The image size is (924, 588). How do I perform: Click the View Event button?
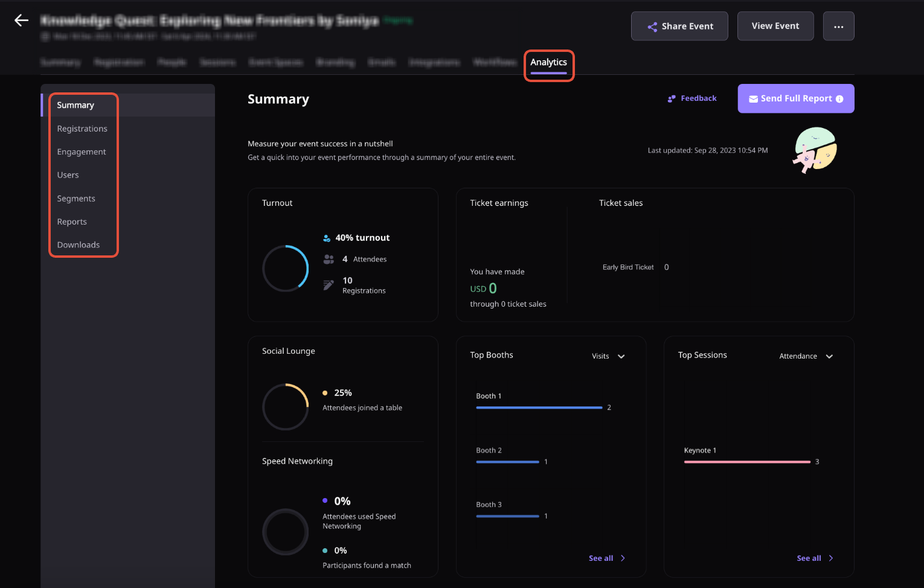(775, 26)
